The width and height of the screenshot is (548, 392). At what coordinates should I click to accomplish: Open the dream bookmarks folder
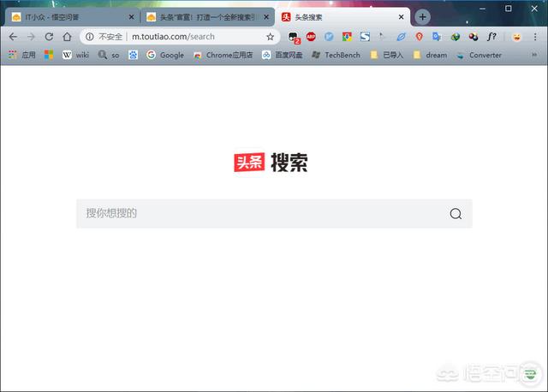coord(430,55)
